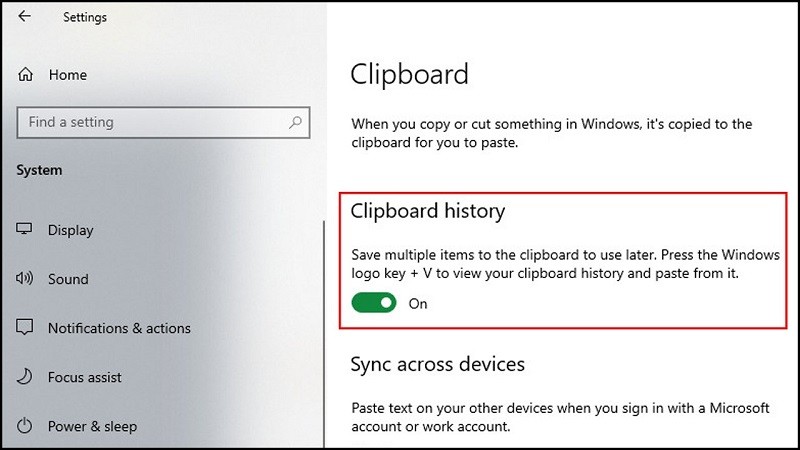Click the Power & sleep icon
The image size is (800, 450).
coord(25,426)
